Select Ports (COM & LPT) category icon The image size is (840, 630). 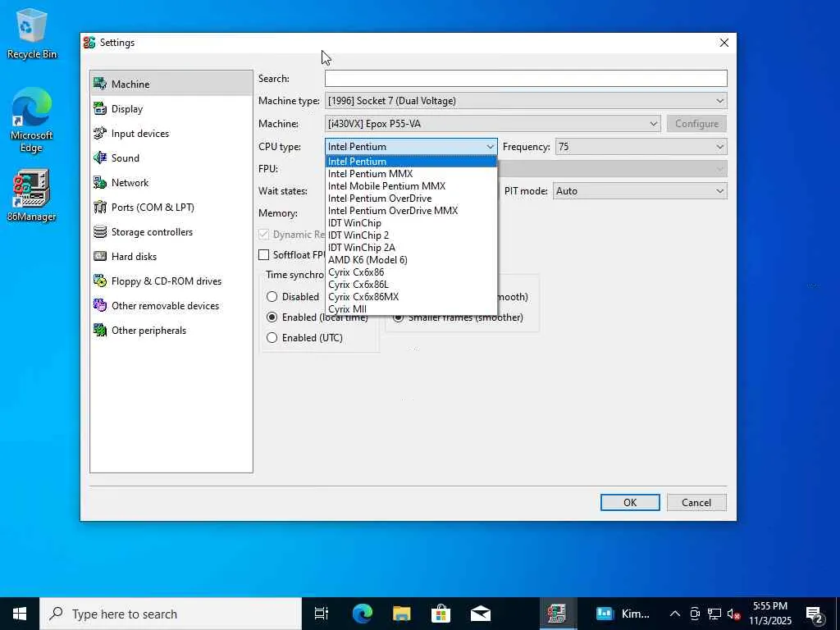(x=99, y=207)
